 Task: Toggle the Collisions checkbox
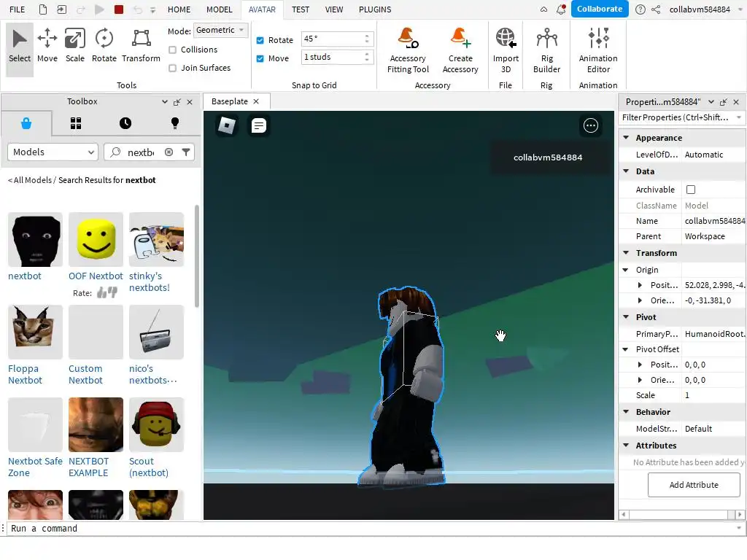[x=172, y=50]
